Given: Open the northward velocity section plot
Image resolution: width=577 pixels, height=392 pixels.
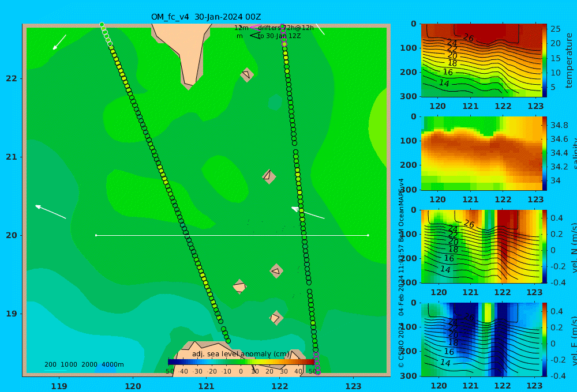Looking at the screenshot, I should coord(482,246).
